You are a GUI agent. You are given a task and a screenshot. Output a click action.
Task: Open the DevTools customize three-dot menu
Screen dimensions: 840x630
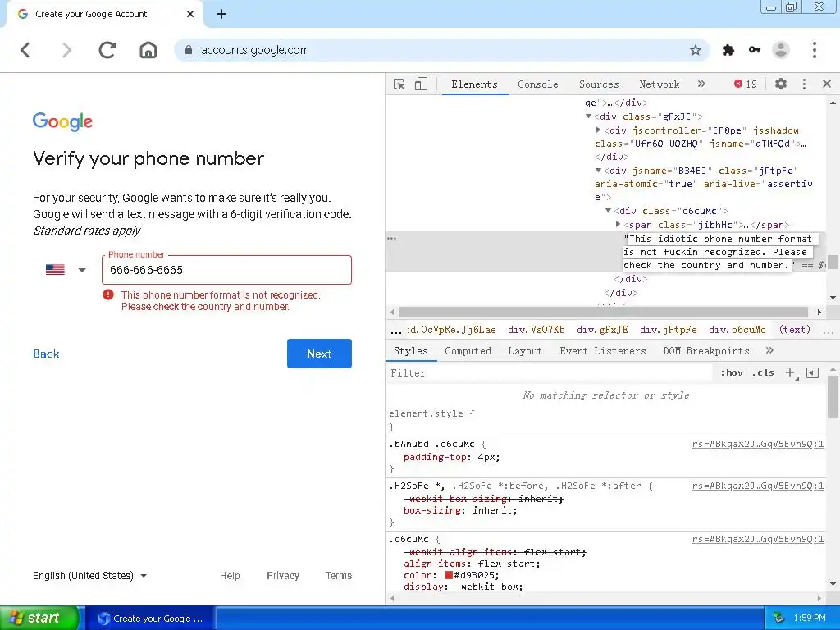click(804, 84)
